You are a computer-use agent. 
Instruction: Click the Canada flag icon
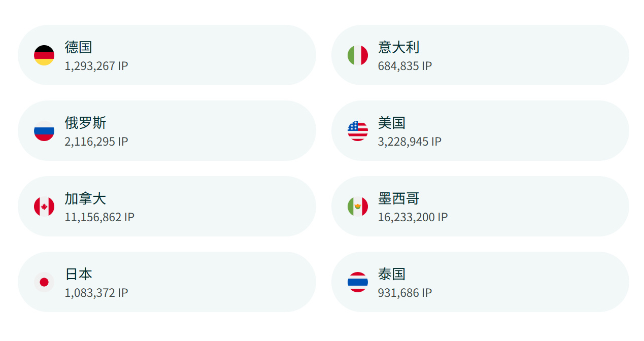[x=45, y=206]
